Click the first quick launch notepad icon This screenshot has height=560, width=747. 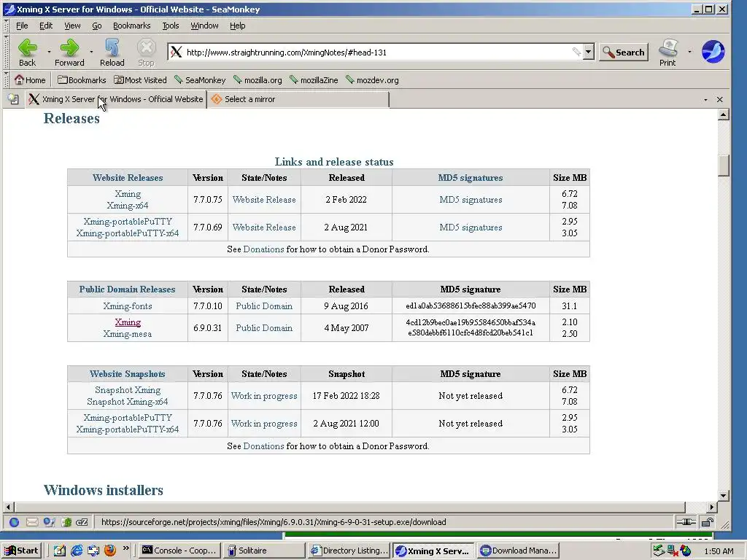[x=60, y=551]
